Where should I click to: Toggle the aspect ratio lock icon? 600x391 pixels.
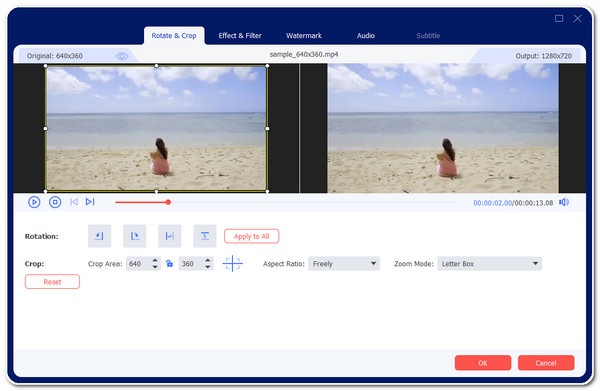click(170, 263)
